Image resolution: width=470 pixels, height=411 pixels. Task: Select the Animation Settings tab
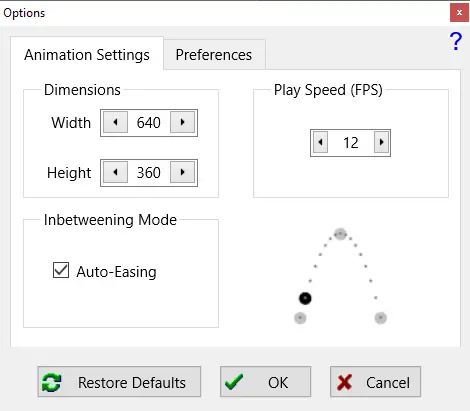point(87,54)
